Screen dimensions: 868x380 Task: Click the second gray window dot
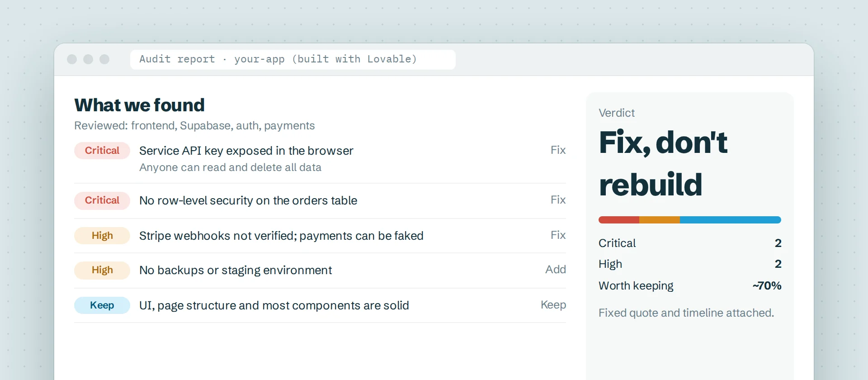coord(88,59)
